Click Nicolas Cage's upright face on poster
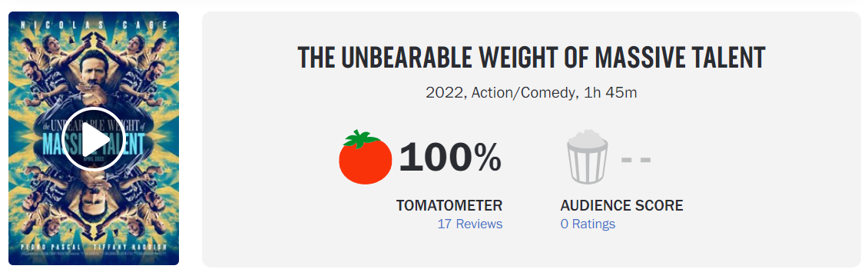Screen dimensions: 868x279 (94, 70)
